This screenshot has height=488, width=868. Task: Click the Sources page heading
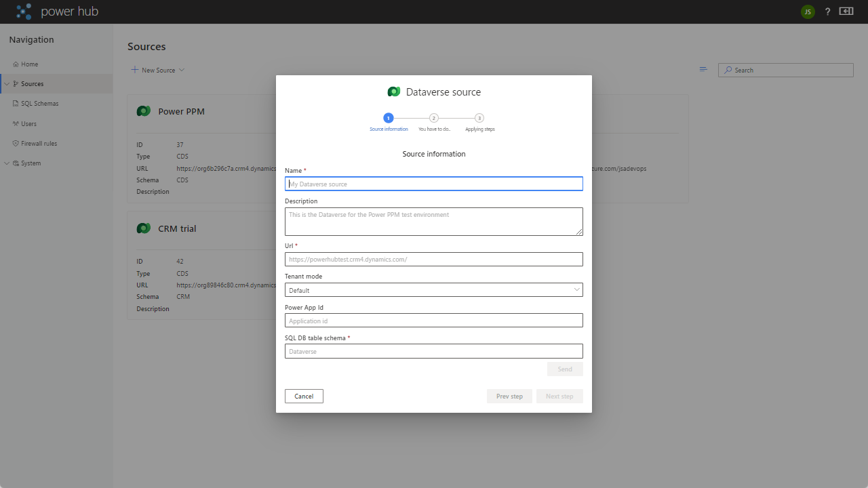point(146,47)
